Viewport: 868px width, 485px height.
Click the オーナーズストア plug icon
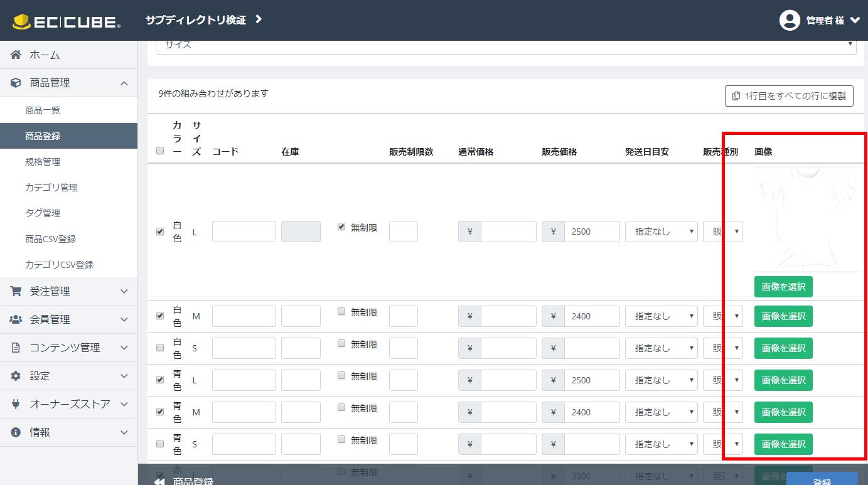[16, 403]
